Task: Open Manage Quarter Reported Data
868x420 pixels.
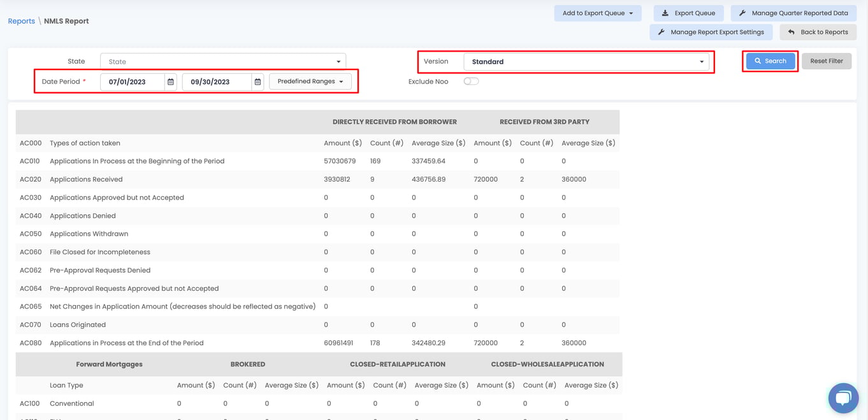Action: 799,13
